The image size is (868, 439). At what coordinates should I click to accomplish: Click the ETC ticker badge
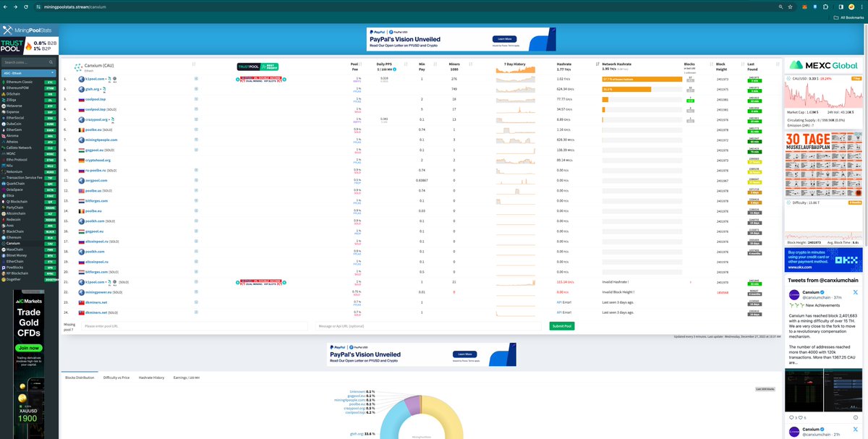(x=51, y=82)
